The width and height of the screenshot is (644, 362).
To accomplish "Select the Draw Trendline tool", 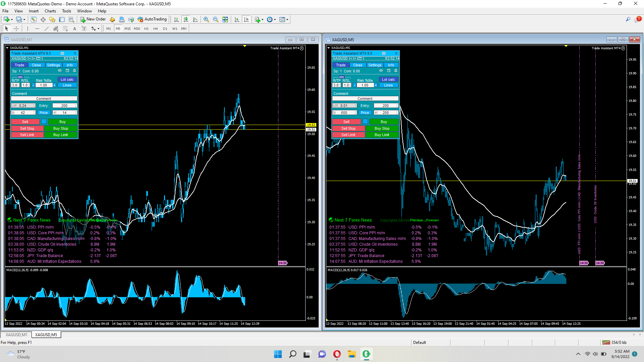I will pyautogui.click(x=46, y=29).
